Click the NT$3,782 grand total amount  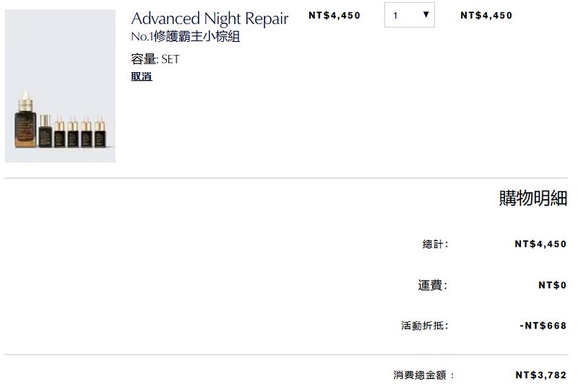(540, 375)
